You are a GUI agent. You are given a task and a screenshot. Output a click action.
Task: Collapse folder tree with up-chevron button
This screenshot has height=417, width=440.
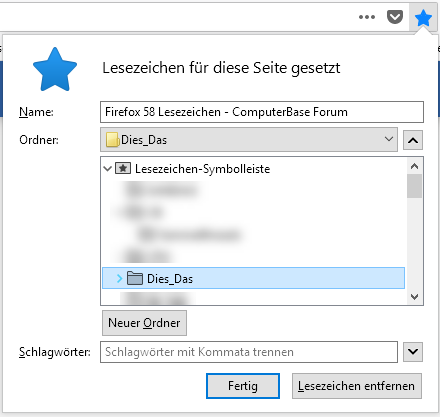[x=413, y=140]
